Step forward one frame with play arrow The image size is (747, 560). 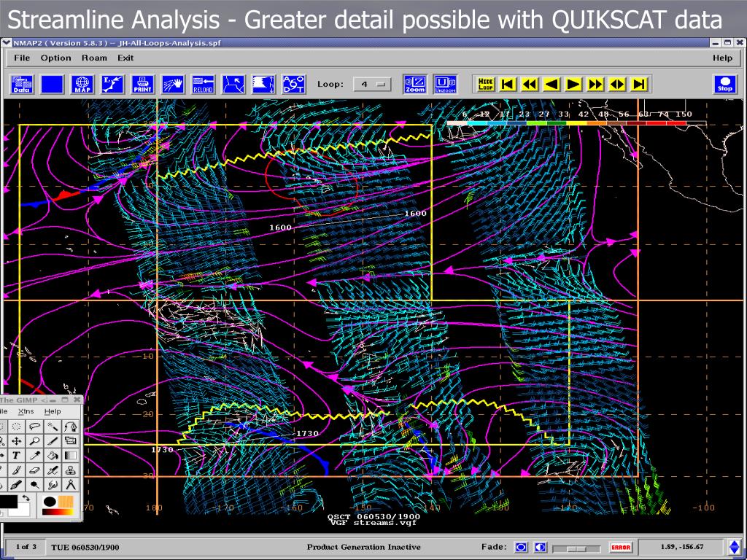pos(573,85)
